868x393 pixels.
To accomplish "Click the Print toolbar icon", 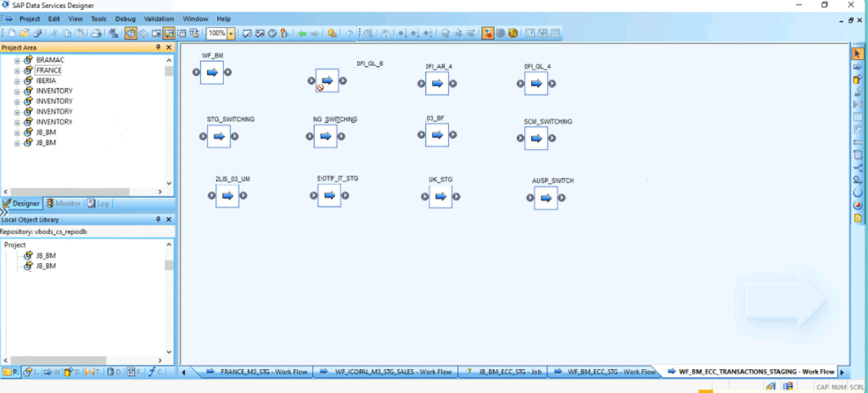I will click(96, 33).
